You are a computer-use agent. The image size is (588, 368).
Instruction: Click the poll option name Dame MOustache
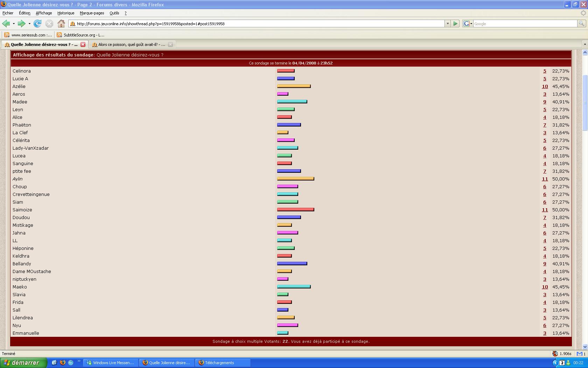click(32, 271)
